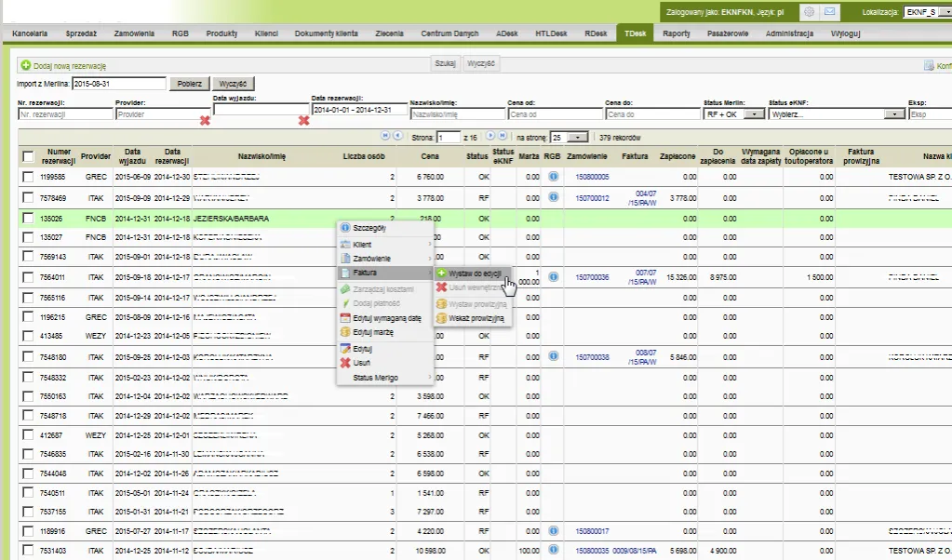Click the settings gear icon in the header

coord(809,12)
